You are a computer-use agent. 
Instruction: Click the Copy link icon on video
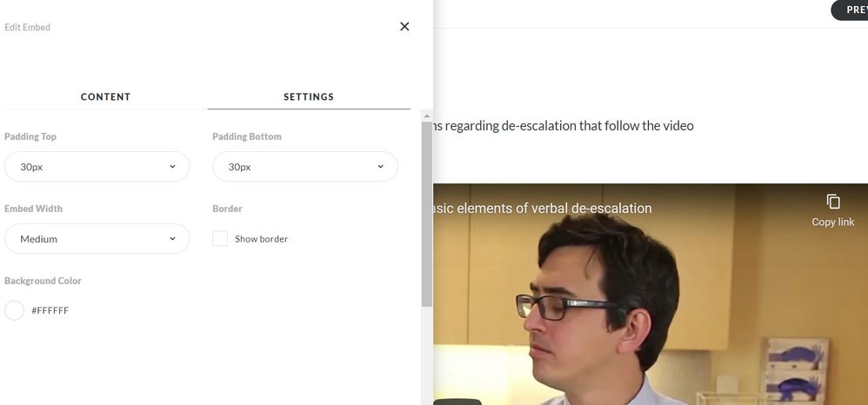point(832,202)
